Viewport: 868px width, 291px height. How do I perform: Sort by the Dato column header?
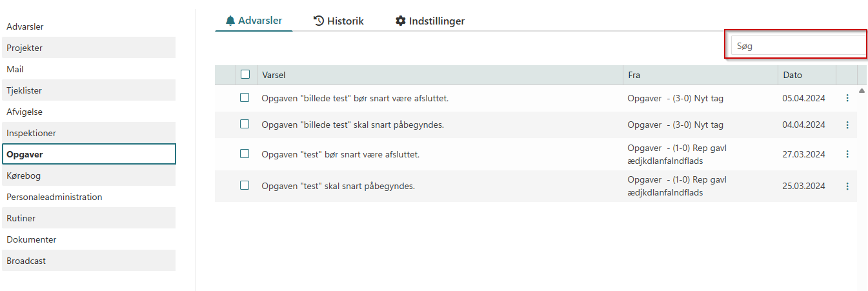click(792, 75)
